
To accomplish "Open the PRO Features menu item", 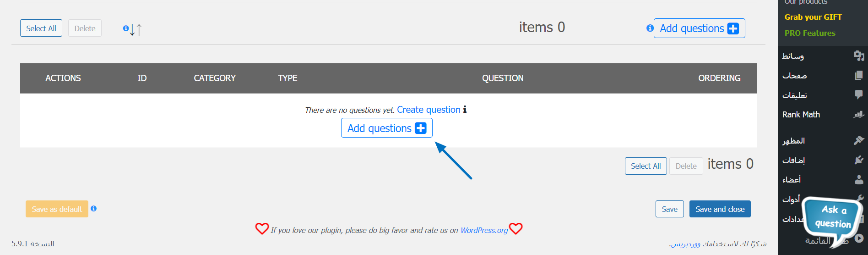I will pyautogui.click(x=810, y=33).
